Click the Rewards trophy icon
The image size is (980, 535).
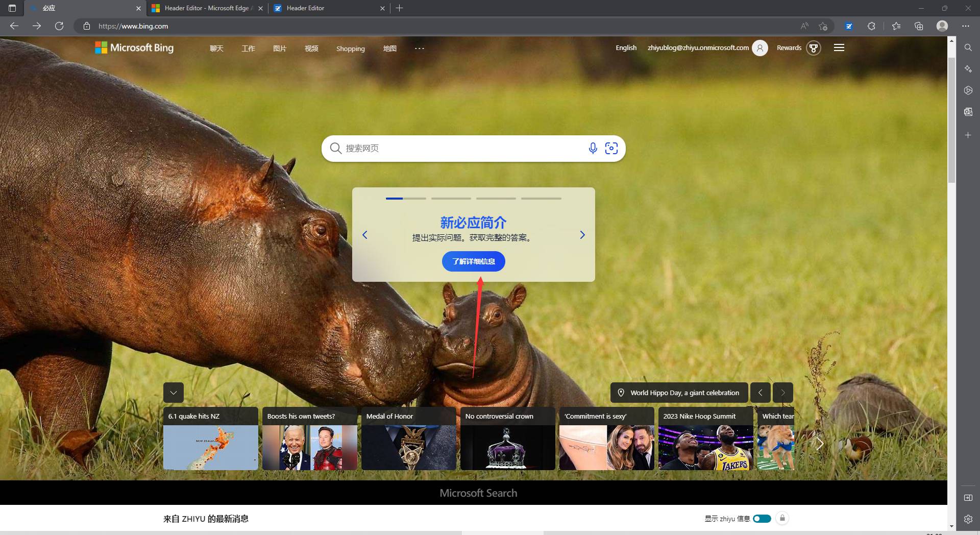click(x=814, y=48)
